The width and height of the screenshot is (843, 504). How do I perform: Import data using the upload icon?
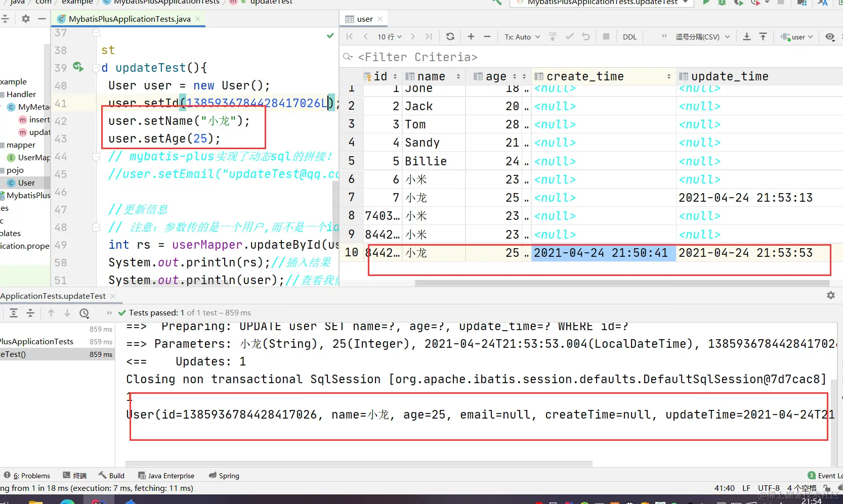coord(763,36)
